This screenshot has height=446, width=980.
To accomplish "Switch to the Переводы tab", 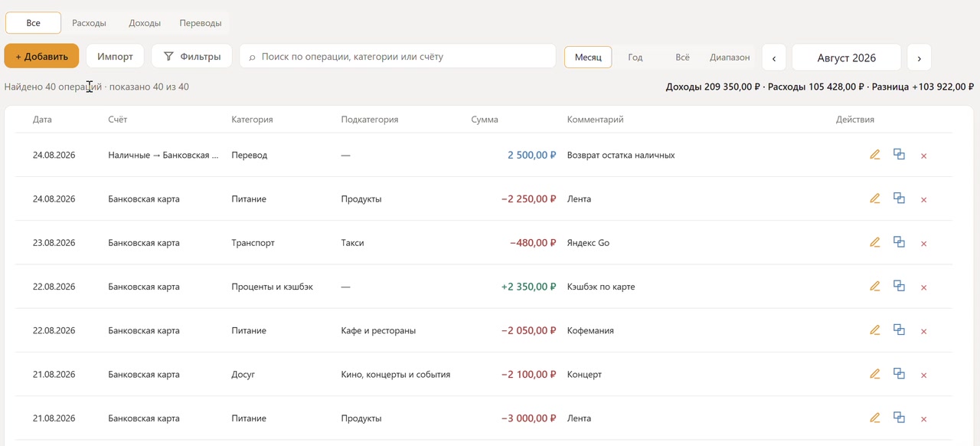I will pyautogui.click(x=201, y=23).
